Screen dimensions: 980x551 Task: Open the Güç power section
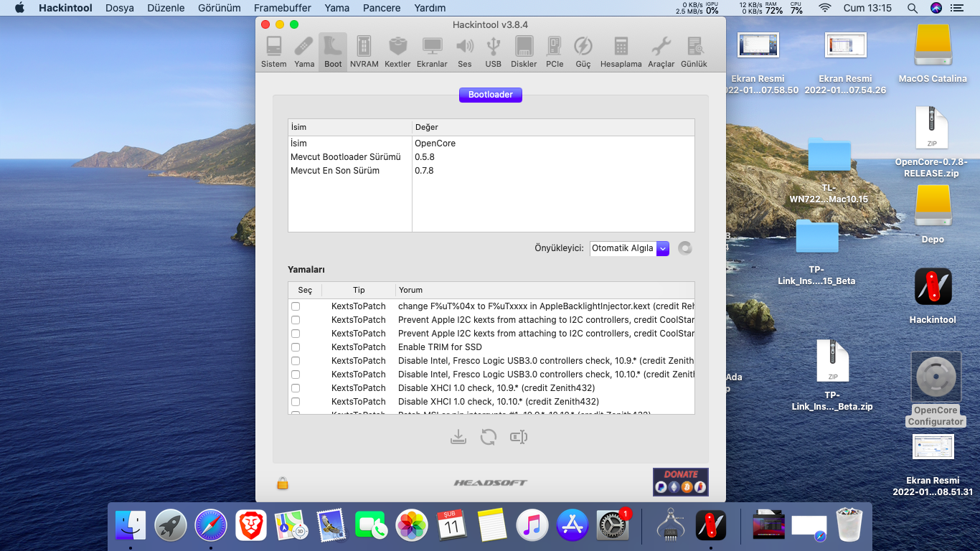tap(583, 52)
